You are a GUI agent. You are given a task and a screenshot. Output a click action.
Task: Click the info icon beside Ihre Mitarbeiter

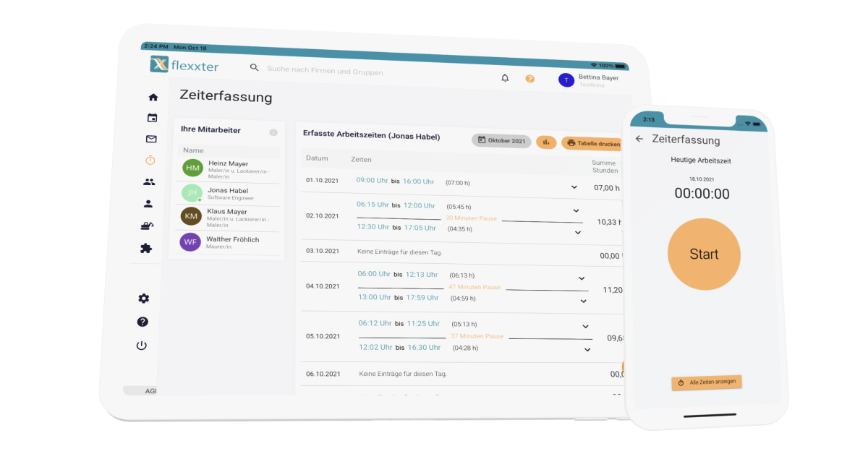pyautogui.click(x=273, y=132)
